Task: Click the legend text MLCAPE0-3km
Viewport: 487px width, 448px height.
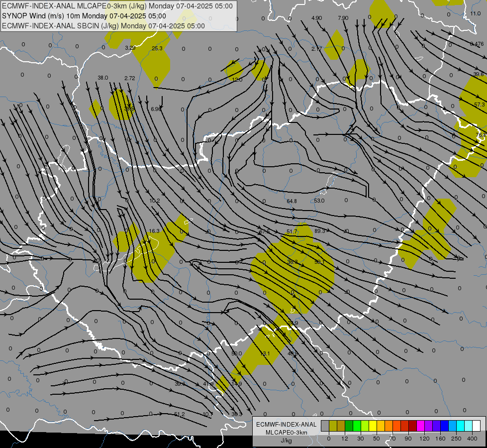Action: click(x=287, y=433)
